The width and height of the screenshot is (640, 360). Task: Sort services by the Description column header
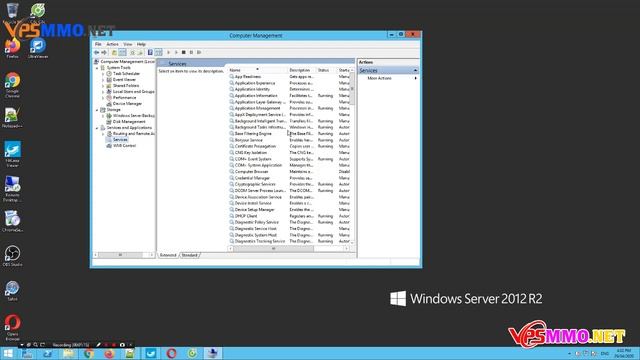pyautogui.click(x=302, y=70)
